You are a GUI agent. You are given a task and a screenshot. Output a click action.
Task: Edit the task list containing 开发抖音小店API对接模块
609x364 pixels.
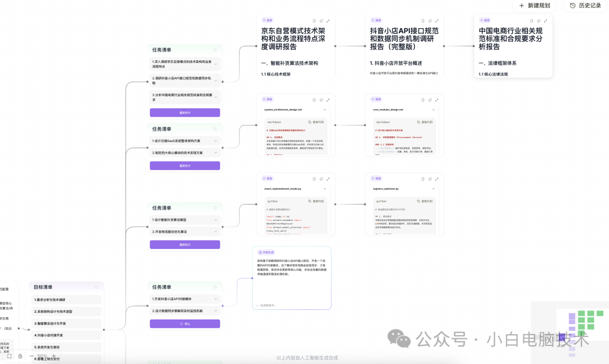(x=215, y=287)
